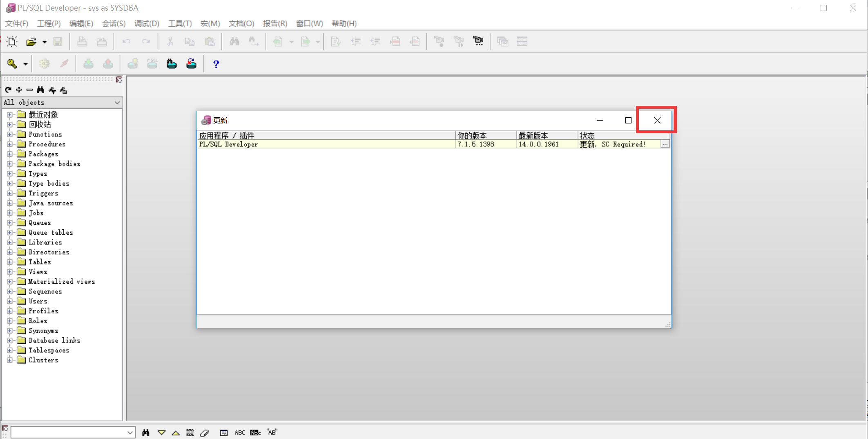Screen dimensions: 868x439
Task: Click the object browser Refresh icon
Action: [8, 90]
